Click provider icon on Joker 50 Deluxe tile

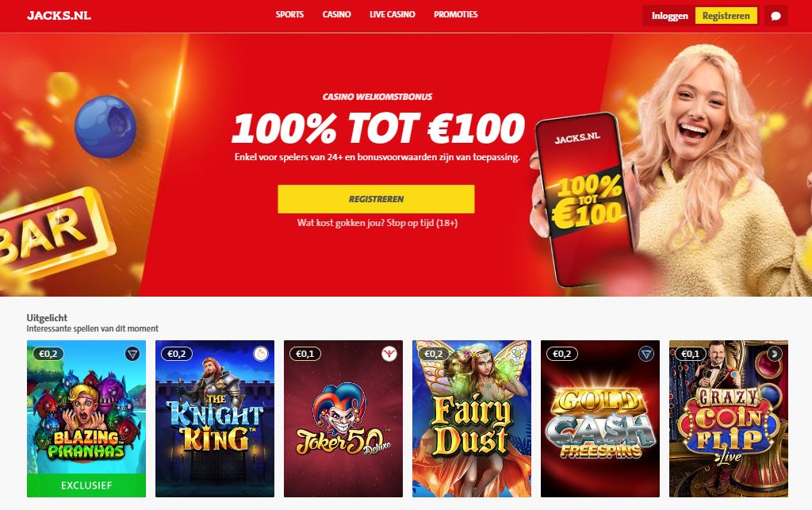pos(389,355)
